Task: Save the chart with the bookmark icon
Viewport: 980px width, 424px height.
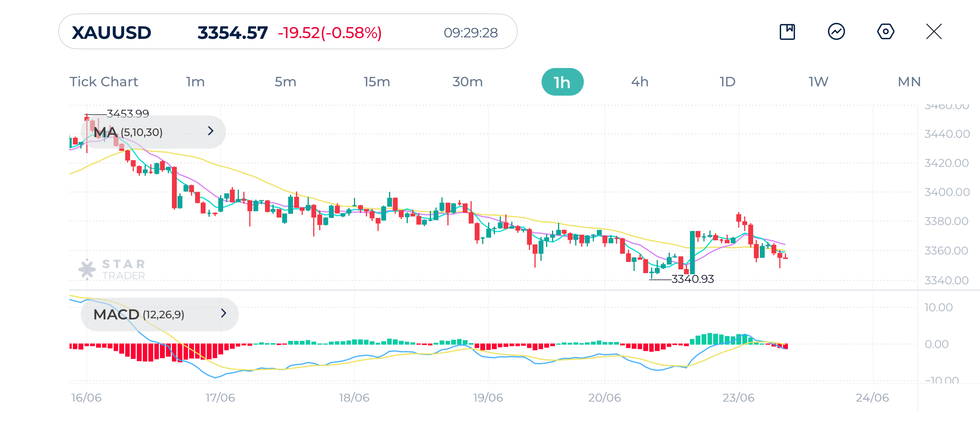Action: 787,33
